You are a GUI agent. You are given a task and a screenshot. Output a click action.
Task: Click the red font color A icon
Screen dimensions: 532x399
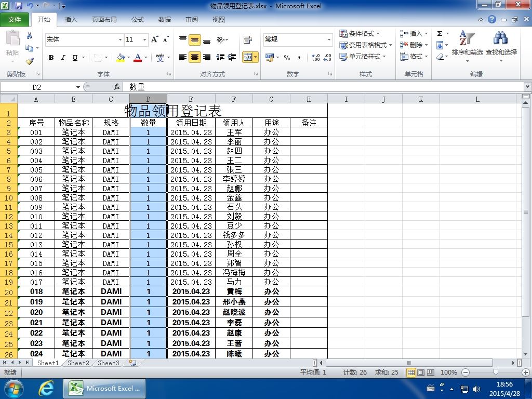point(137,58)
